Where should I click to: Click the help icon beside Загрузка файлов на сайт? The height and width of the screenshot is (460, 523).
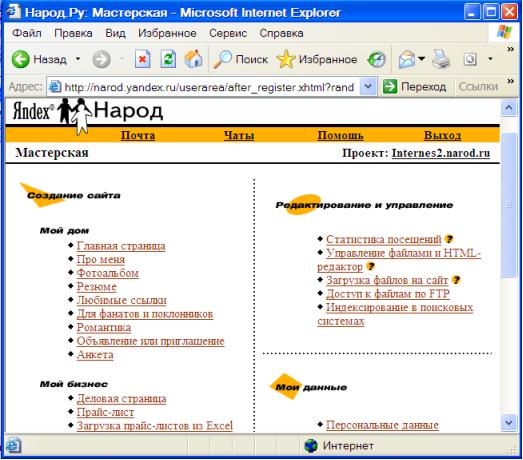click(x=456, y=280)
